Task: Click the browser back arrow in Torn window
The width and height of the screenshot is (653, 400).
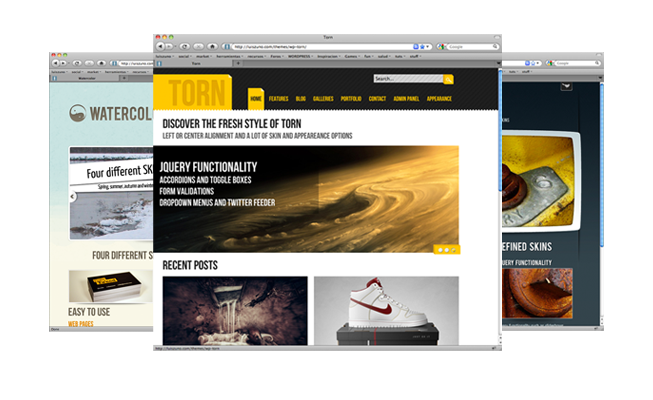Action: 160,46
